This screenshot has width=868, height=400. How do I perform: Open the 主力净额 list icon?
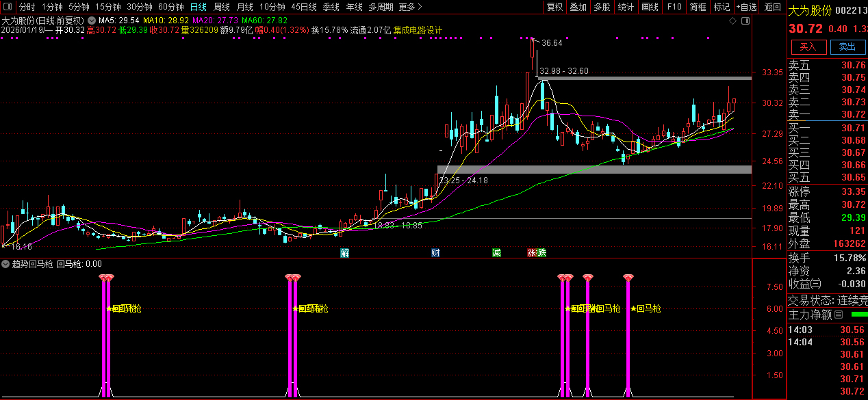click(839, 315)
